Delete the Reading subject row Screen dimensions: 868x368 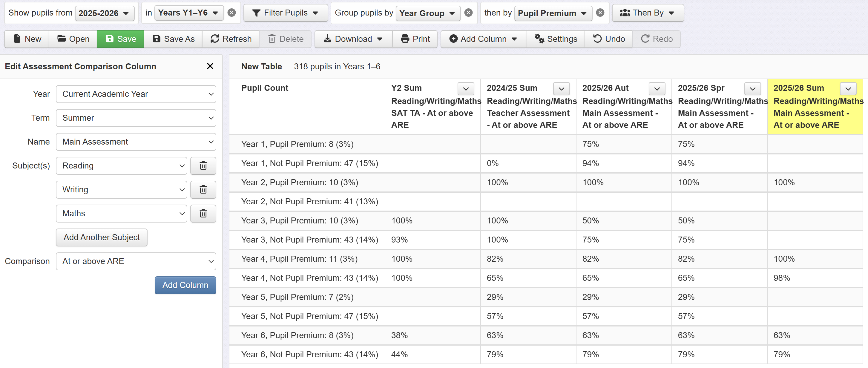(203, 165)
